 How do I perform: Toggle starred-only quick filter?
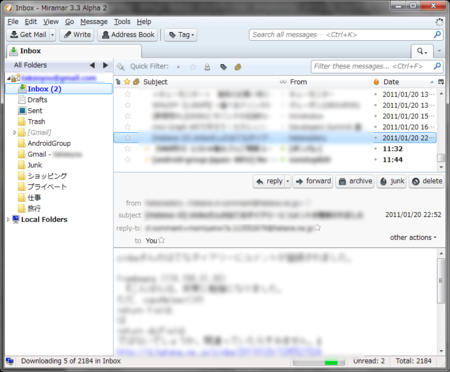(x=193, y=67)
